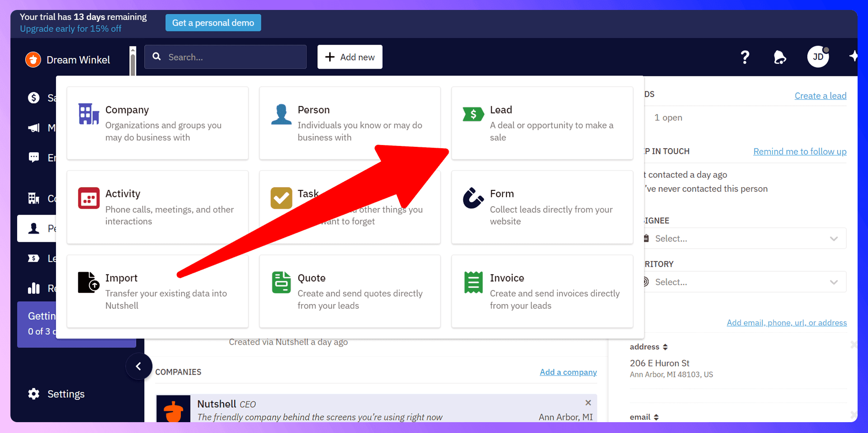Open the Import card
The height and width of the screenshot is (433, 868).
pyautogui.click(x=157, y=291)
